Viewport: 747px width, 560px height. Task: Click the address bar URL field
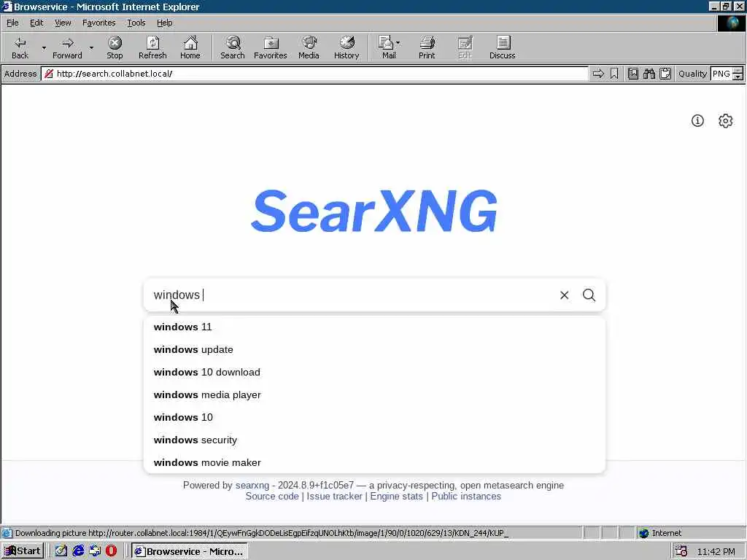click(x=314, y=74)
